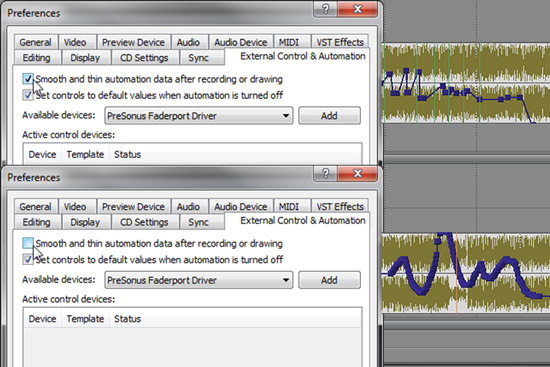Enable Smooth and thin automation data in bottom dialog
The image size is (550, 367).
pyautogui.click(x=28, y=243)
